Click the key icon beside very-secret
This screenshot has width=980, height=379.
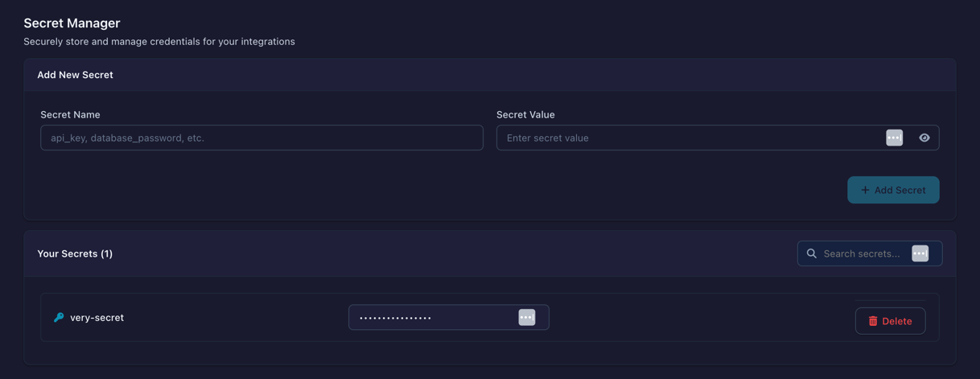59,317
